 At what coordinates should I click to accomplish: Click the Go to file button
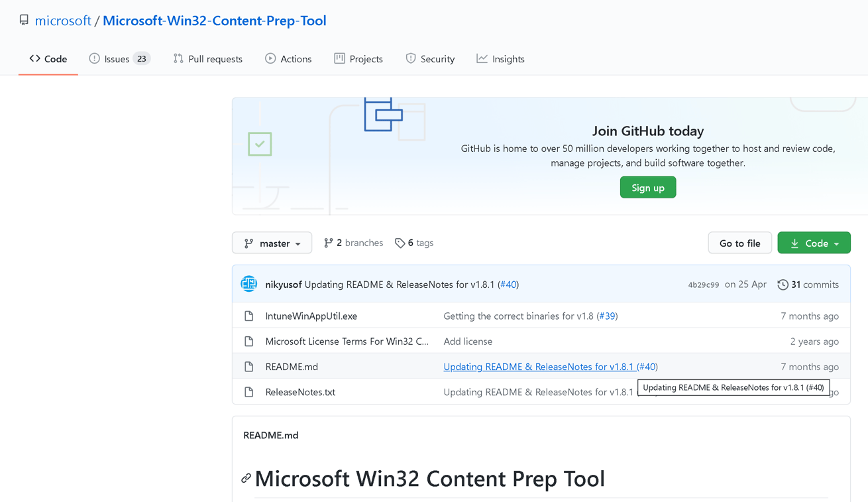739,243
